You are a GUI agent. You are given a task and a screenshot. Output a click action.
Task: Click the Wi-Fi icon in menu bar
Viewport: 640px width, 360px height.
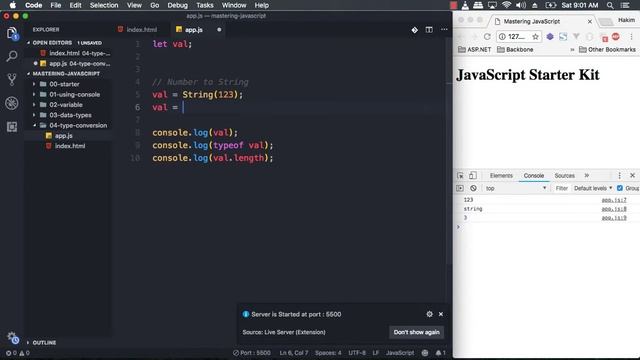coord(506,5)
